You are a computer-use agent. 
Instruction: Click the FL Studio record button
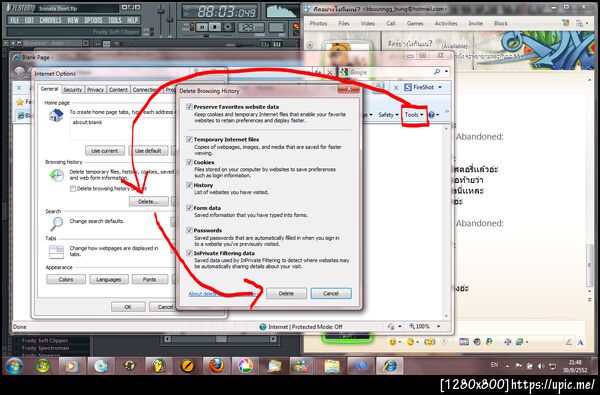[228, 27]
